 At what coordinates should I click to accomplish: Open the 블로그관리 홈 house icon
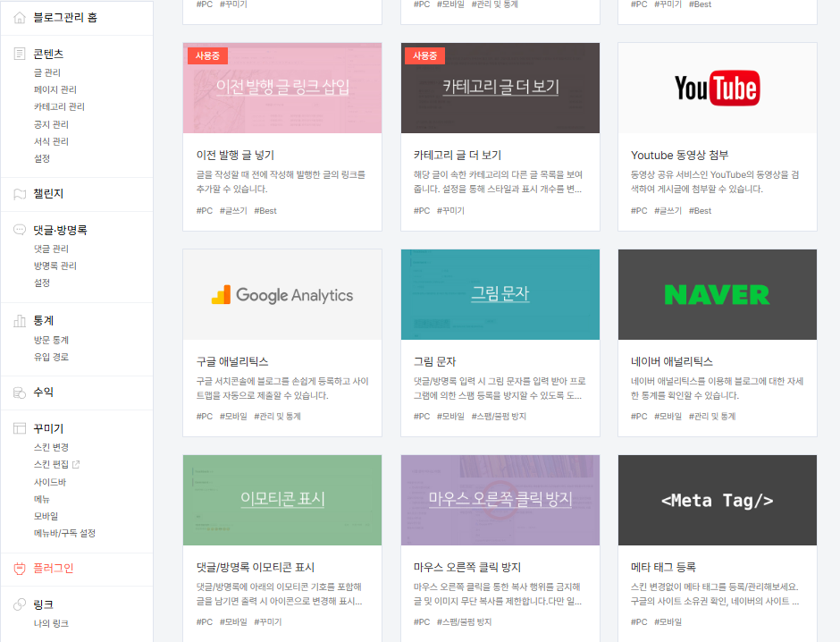[x=20, y=18]
